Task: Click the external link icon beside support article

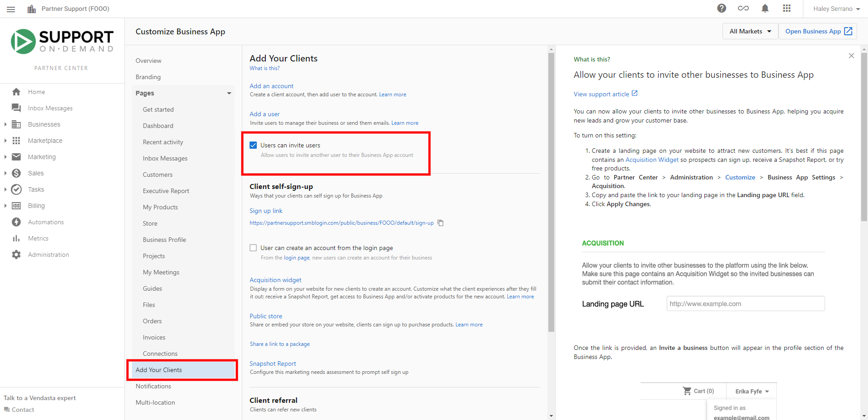Action: point(634,94)
